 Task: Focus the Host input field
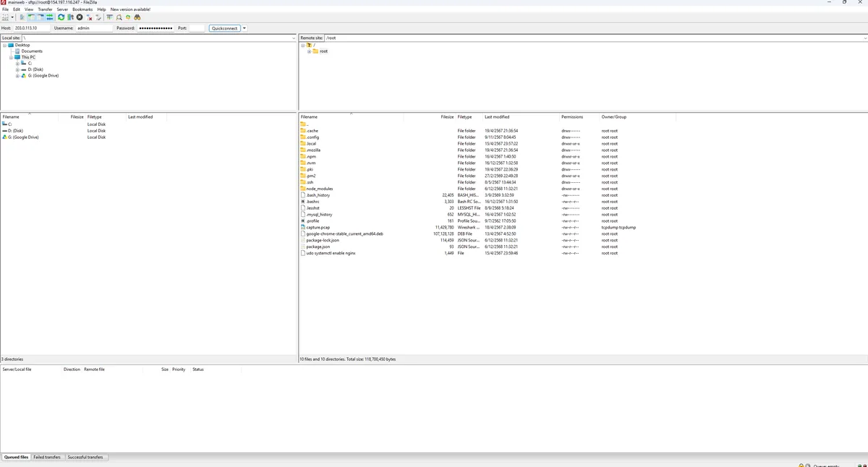[x=32, y=28]
